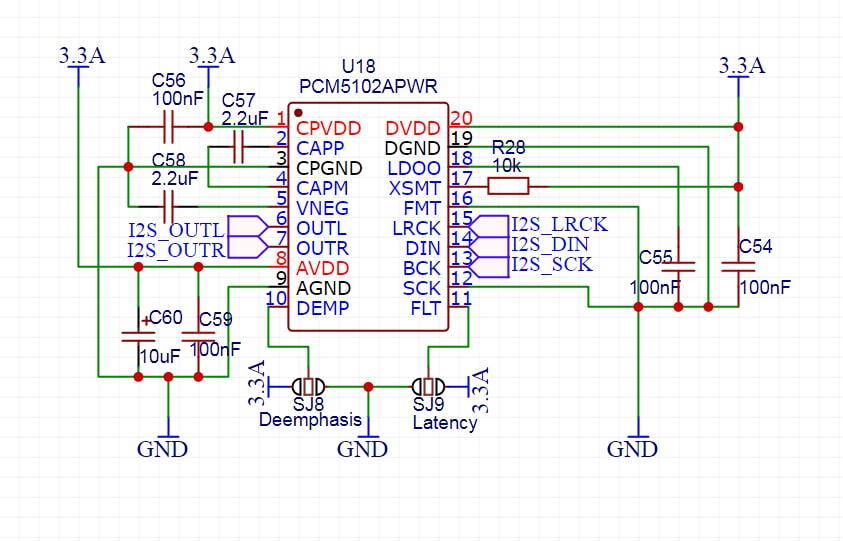The width and height of the screenshot is (843, 541).
Task: Click the 100nF value of C59
Action: point(215,350)
